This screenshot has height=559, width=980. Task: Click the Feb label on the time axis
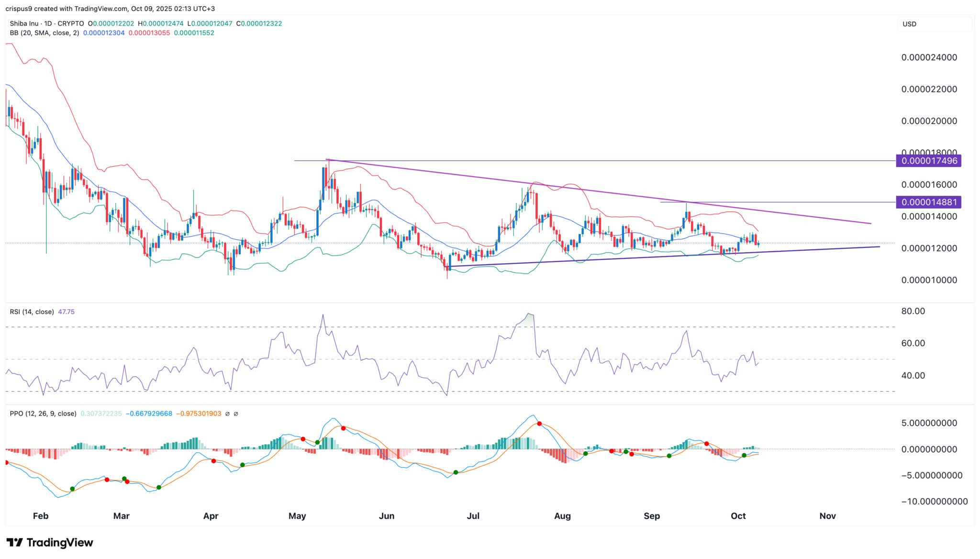[41, 516]
